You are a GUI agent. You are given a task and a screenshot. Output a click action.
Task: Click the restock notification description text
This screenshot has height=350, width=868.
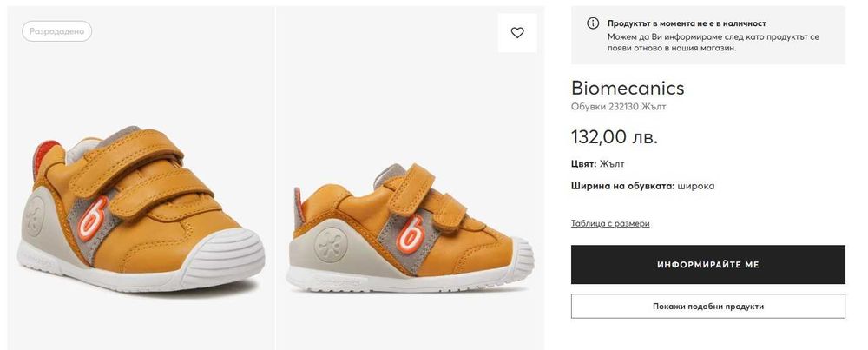coord(713,43)
